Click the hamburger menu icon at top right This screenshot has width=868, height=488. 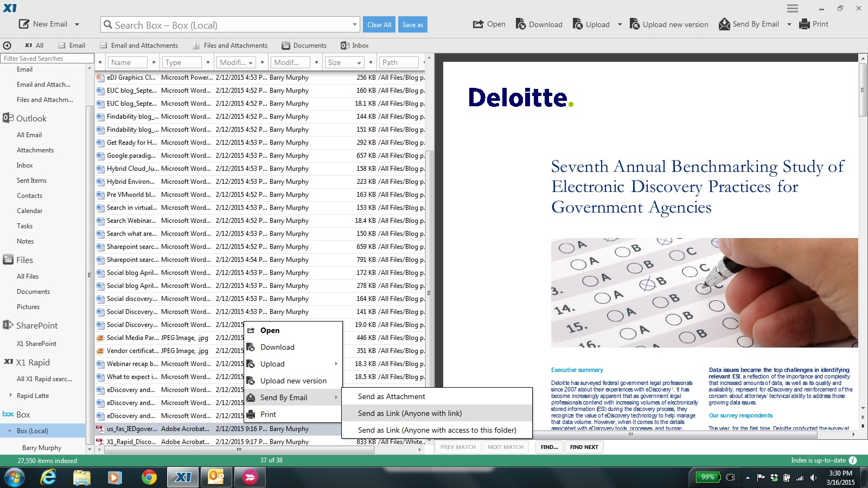[x=793, y=8]
